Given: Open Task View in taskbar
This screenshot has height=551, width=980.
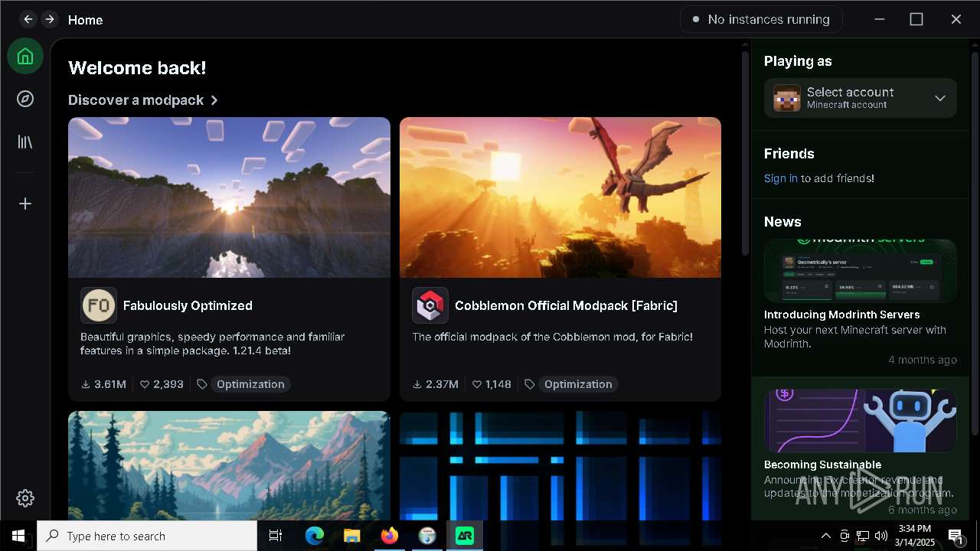Looking at the screenshot, I should tap(276, 536).
